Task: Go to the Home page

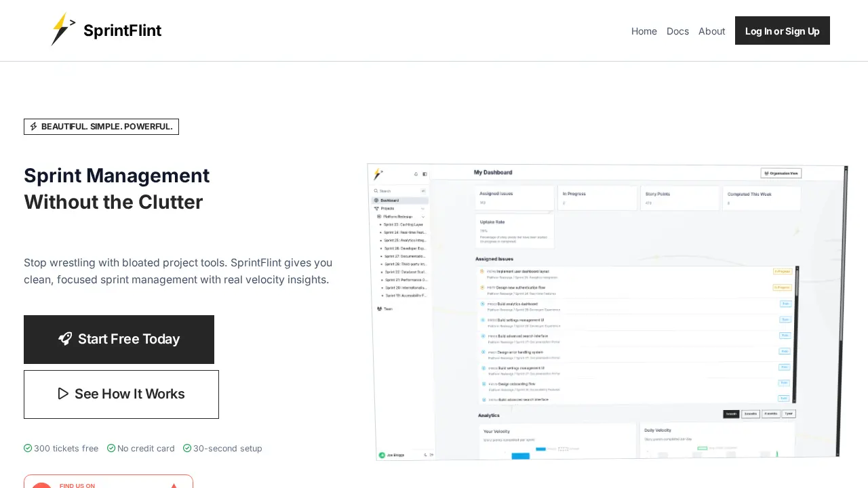Action: (x=644, y=31)
